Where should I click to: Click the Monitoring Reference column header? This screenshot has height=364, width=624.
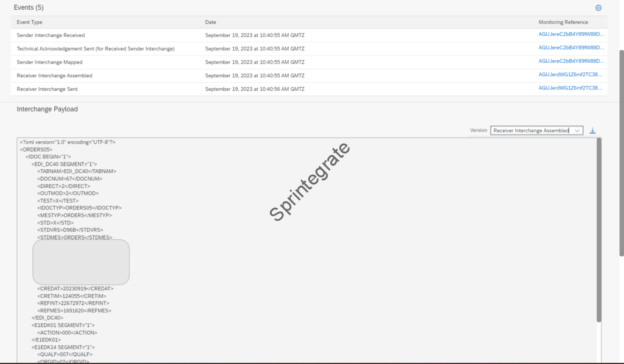pos(563,22)
